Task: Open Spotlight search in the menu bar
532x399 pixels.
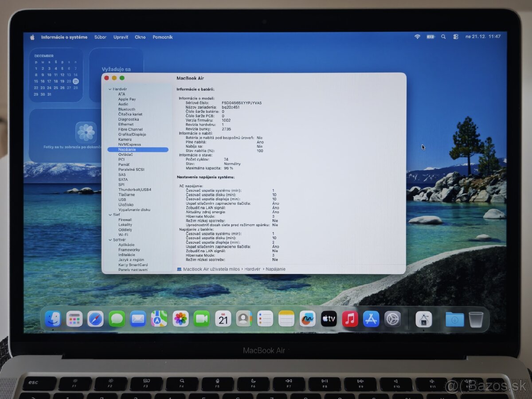Action: pyautogui.click(x=443, y=37)
